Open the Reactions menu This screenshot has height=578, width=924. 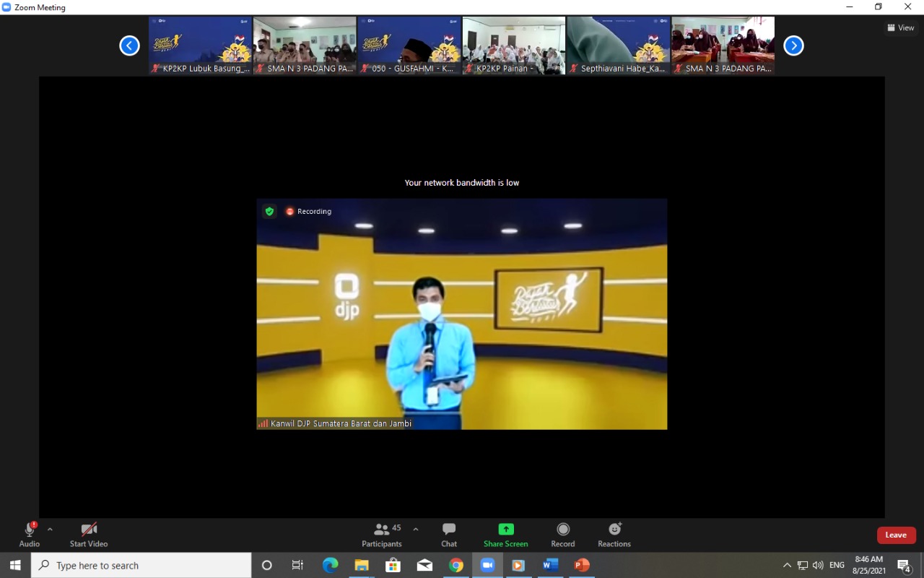(x=614, y=535)
